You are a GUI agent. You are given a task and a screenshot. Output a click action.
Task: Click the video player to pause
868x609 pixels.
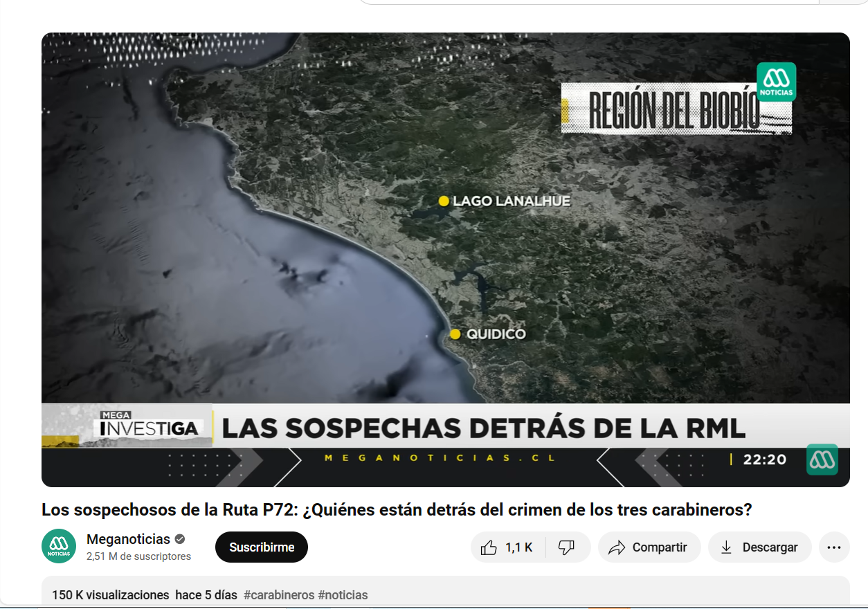pos(446,260)
